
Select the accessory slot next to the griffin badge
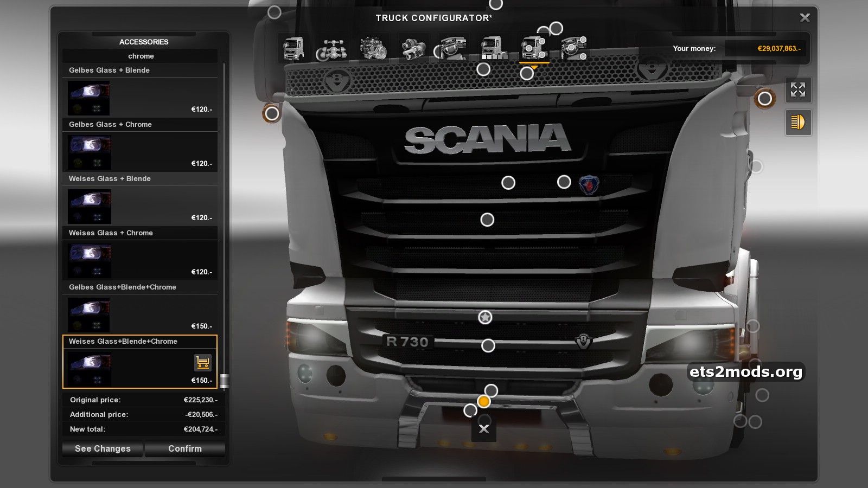pos(564,182)
